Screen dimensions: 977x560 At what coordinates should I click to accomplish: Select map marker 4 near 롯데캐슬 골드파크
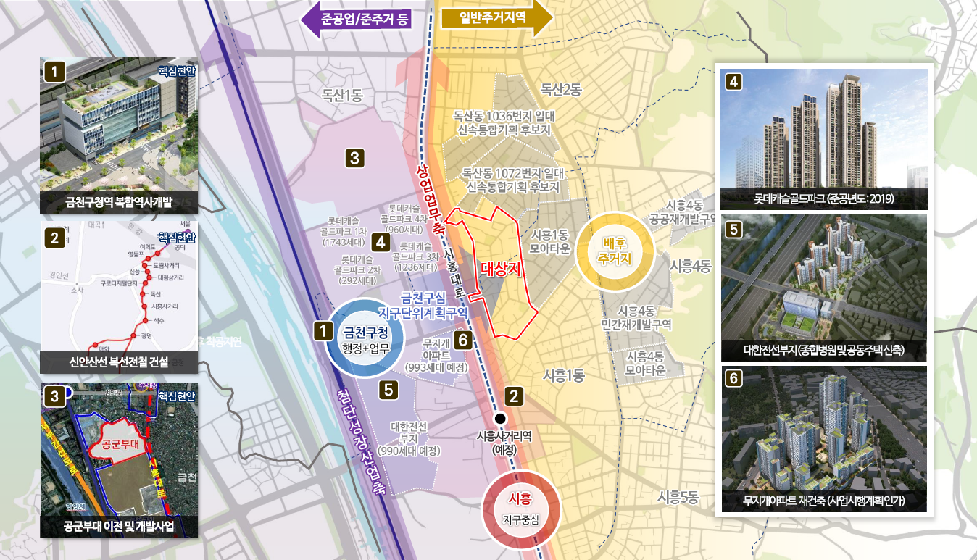(381, 242)
